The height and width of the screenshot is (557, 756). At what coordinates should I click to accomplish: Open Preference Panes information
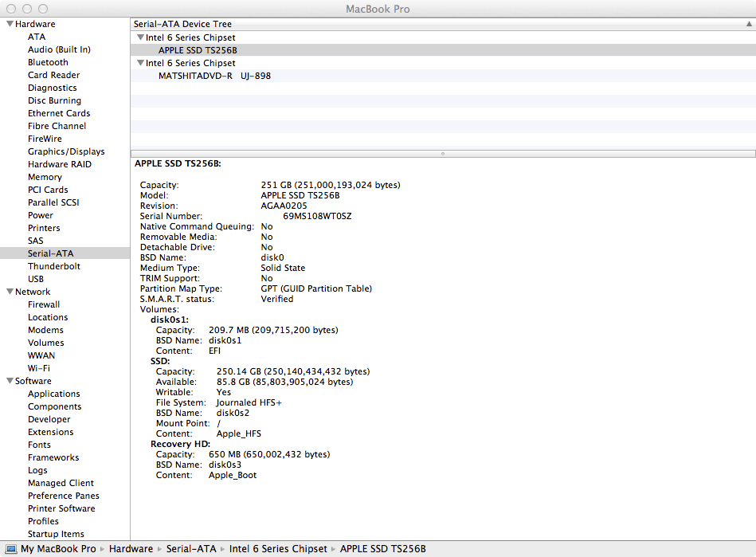point(64,496)
